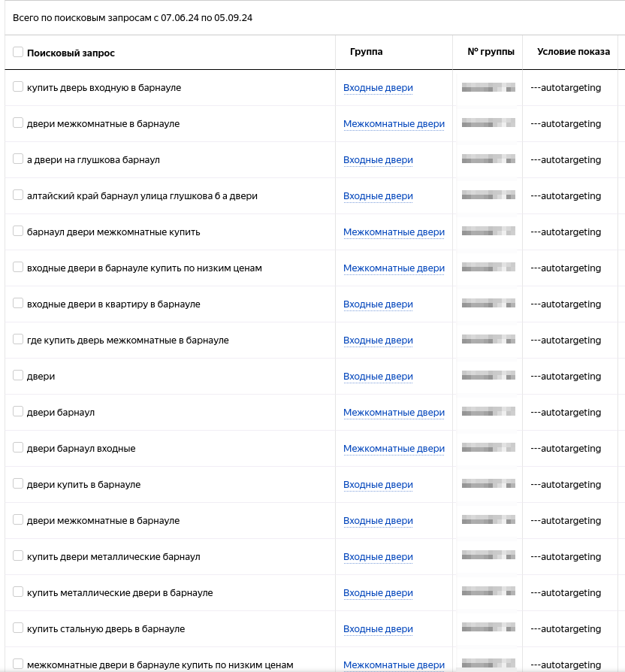625x672 pixels.
Task: Check the 'купить двери металлические барнаул' row checkbox
Action: click(x=18, y=556)
